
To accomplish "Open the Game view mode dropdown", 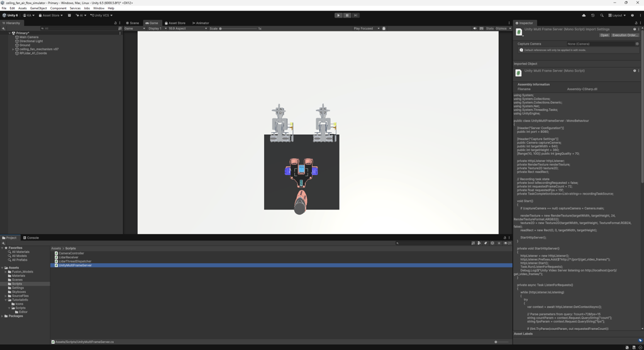I will (135, 28).
